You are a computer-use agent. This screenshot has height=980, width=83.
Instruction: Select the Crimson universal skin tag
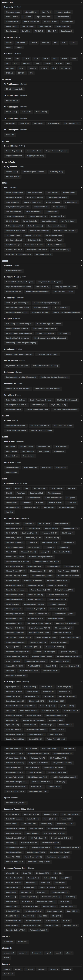tap(34, 43)
